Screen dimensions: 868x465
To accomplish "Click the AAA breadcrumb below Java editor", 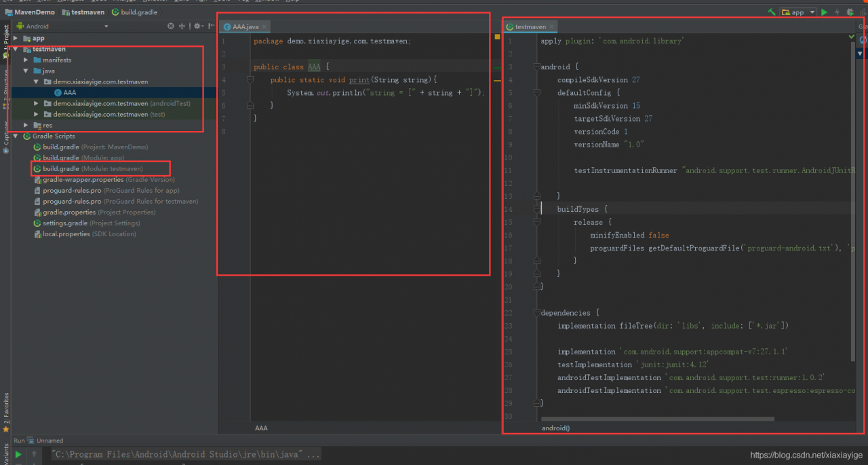I will click(x=261, y=428).
